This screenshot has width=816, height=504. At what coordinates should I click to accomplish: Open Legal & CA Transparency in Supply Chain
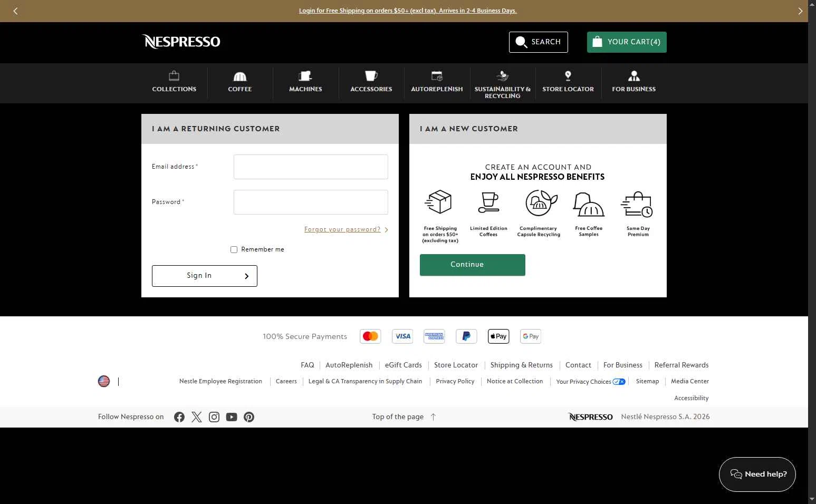[x=366, y=382]
